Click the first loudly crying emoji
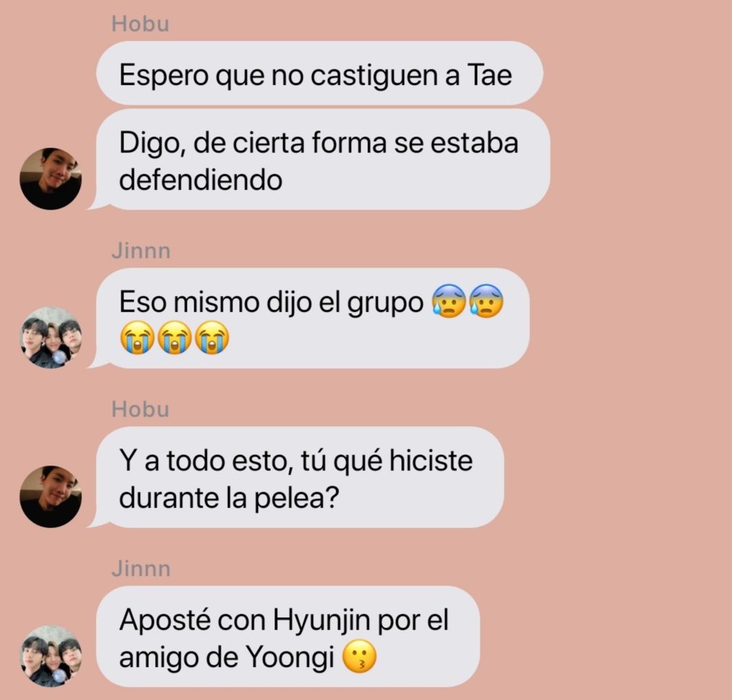Viewport: 732px width, 700px height. tap(136, 338)
